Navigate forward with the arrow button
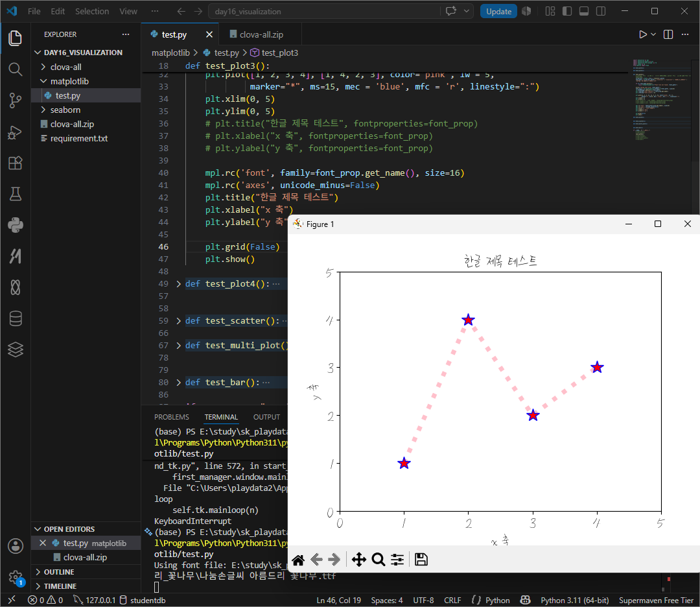 198,11
